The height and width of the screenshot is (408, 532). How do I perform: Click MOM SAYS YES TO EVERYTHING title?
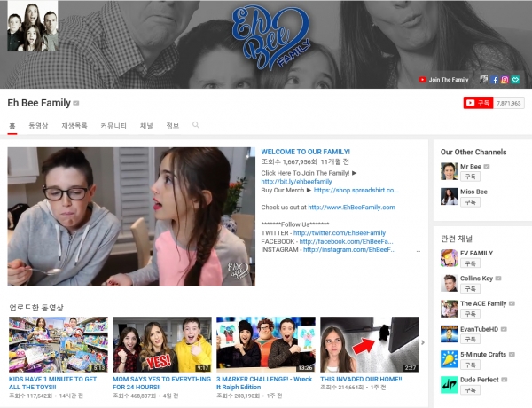click(162, 383)
